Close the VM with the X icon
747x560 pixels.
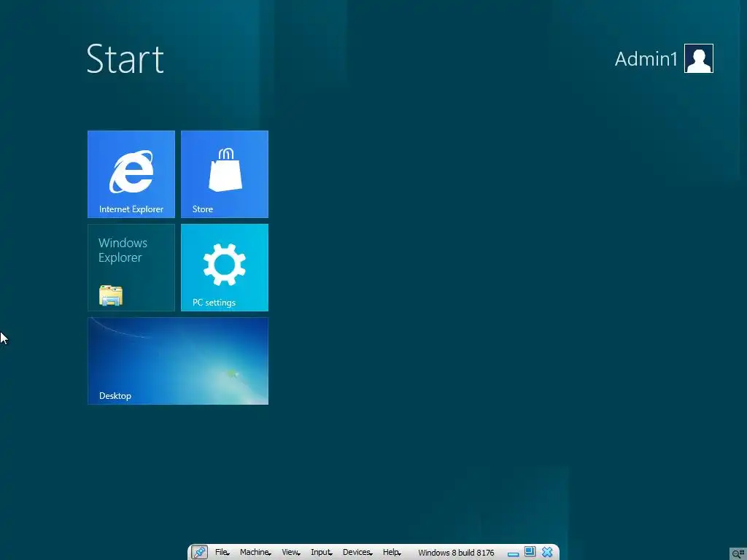tap(547, 552)
